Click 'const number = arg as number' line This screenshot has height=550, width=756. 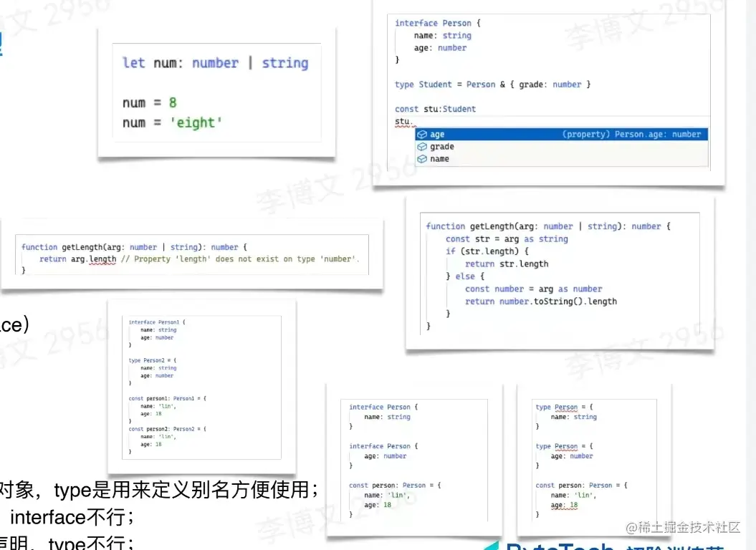pos(533,289)
